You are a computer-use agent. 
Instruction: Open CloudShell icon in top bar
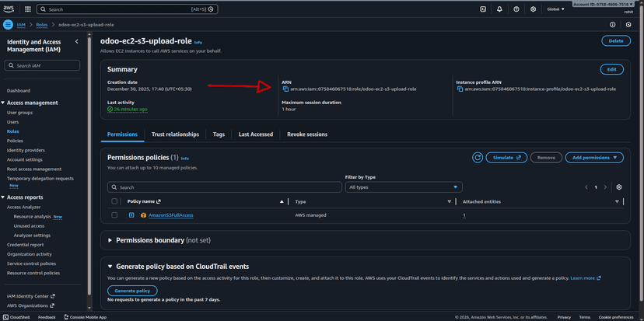coord(483,9)
